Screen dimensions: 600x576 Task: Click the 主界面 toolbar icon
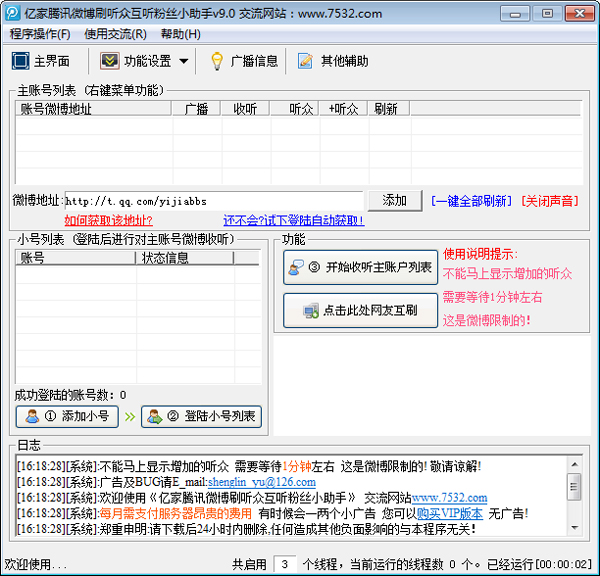coord(21,61)
